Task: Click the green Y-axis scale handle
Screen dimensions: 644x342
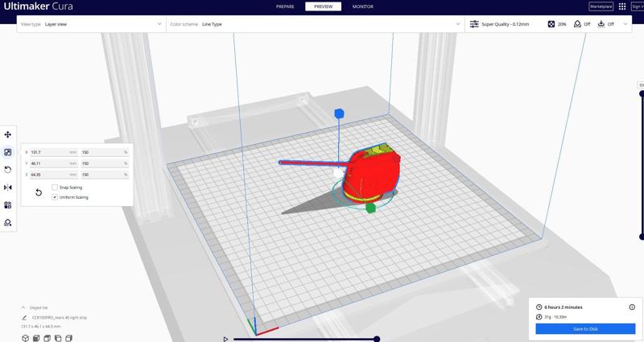Action: click(x=370, y=208)
